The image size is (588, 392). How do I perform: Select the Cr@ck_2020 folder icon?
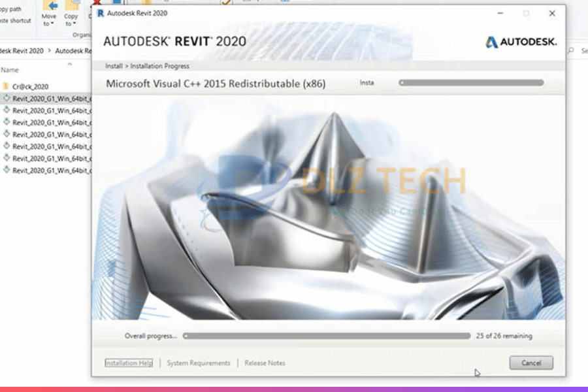pos(6,86)
